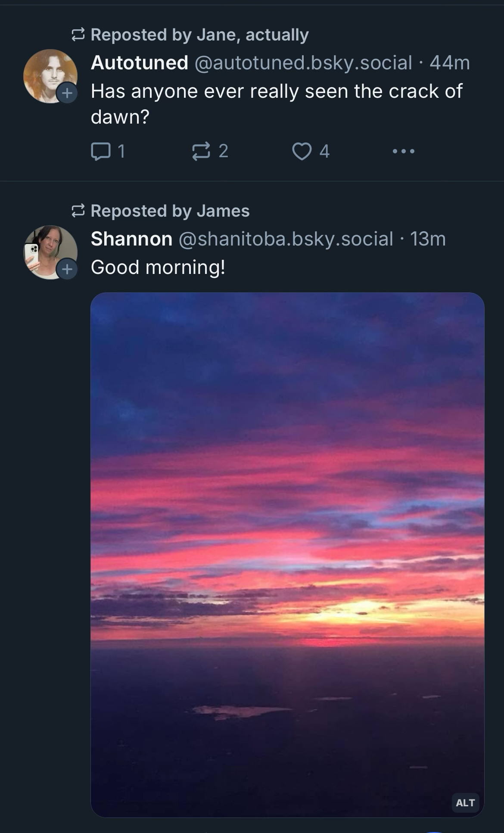
Task: Reply to Autotuned's crack of dawn post
Action: 101,151
